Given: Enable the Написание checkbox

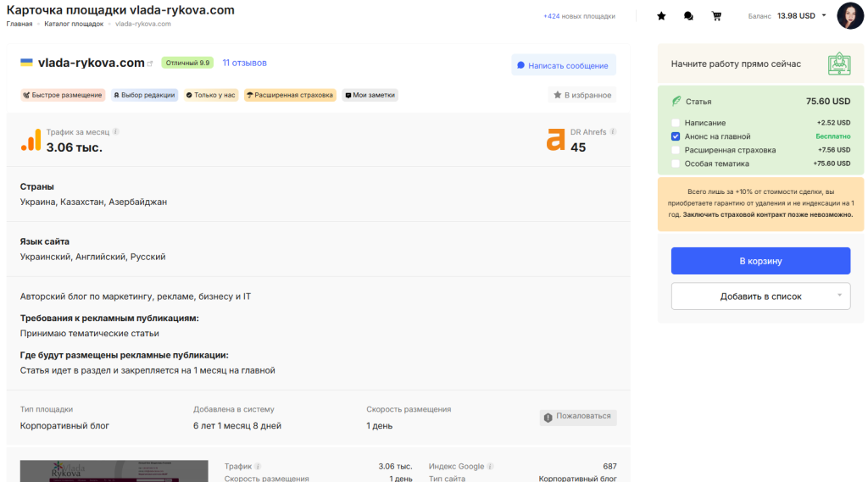Looking at the screenshot, I should click(x=676, y=123).
